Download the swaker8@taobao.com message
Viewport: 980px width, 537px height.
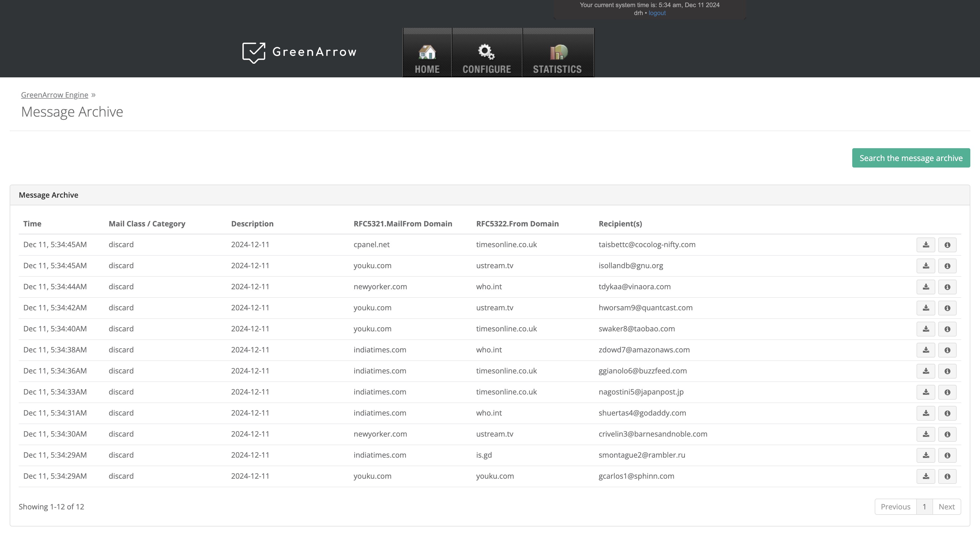tap(926, 329)
